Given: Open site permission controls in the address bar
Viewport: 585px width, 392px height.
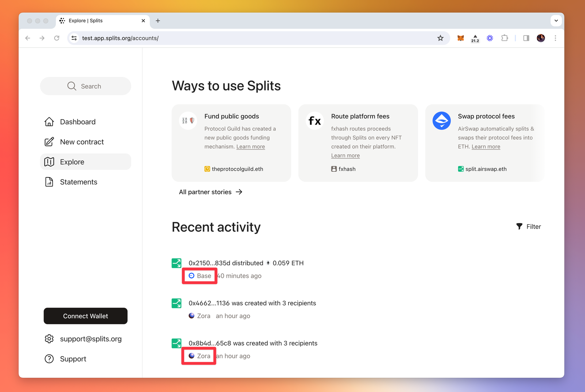Looking at the screenshot, I should [74, 38].
